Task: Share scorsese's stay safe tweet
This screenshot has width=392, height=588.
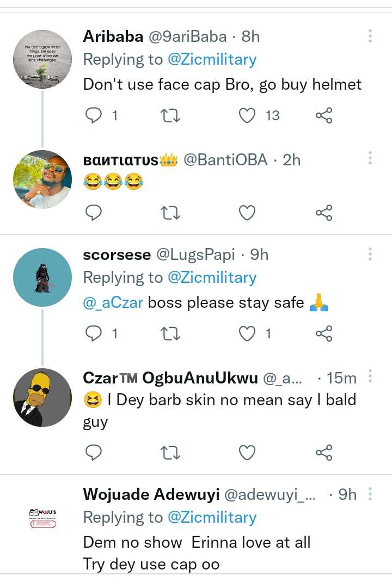Action: coord(324,333)
